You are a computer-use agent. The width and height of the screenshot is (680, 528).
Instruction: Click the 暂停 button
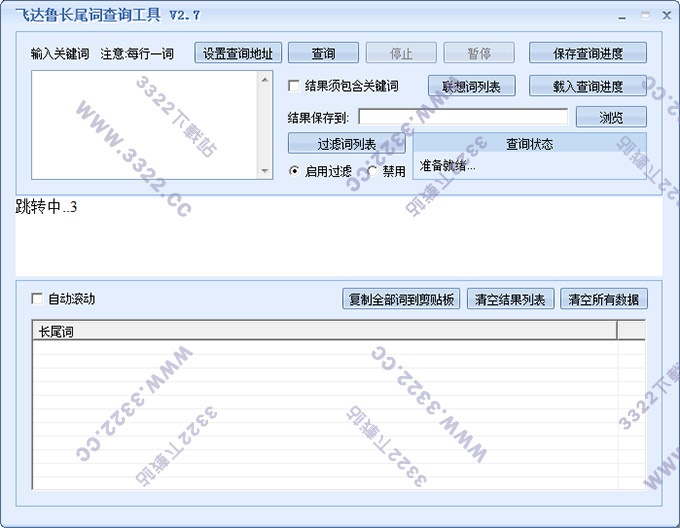click(x=479, y=53)
